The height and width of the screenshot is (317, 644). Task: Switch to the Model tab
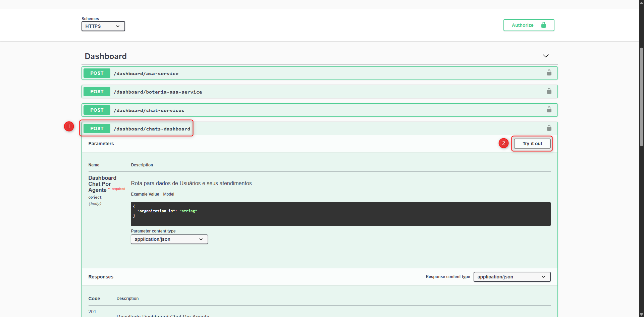coord(169,194)
